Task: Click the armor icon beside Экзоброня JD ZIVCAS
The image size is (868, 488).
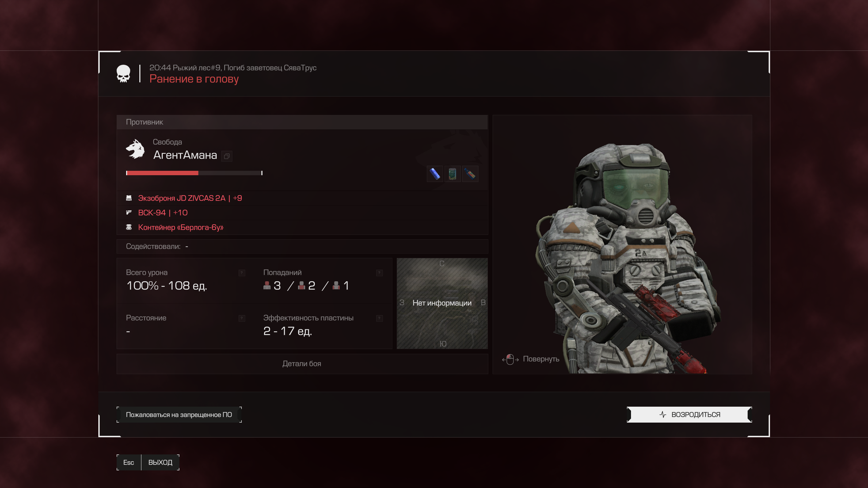Action: (x=129, y=198)
